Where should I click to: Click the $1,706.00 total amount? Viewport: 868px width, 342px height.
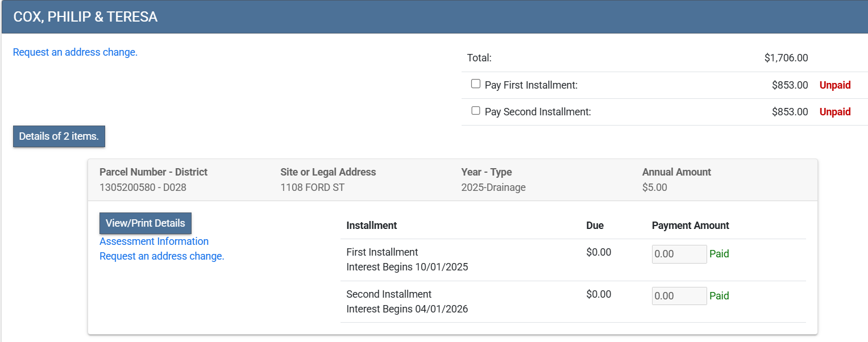coord(786,58)
